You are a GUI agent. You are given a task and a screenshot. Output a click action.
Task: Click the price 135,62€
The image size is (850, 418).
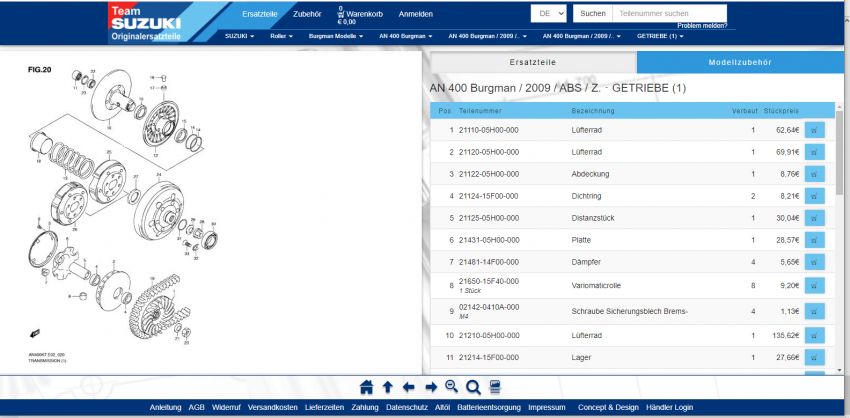(785, 336)
